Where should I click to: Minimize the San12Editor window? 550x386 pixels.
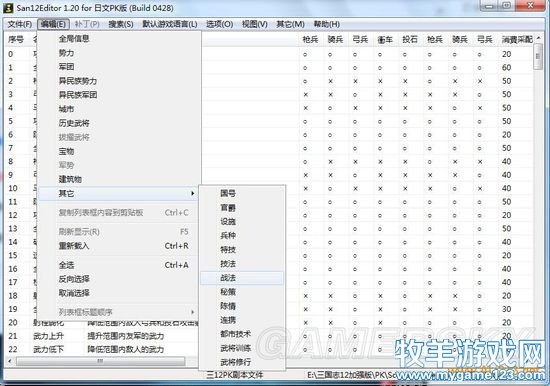tap(489, 5)
